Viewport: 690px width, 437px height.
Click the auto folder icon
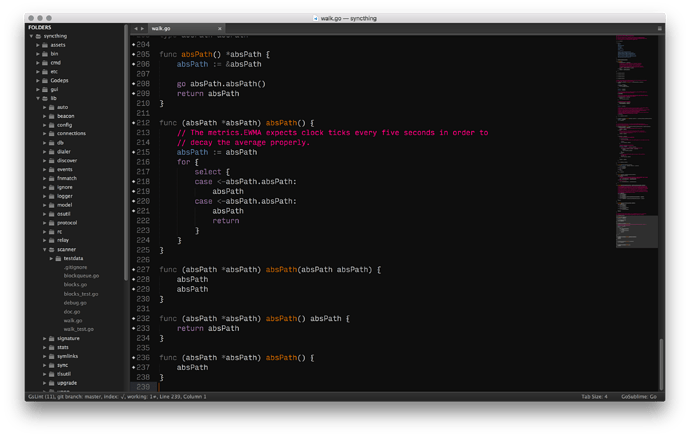click(51, 107)
